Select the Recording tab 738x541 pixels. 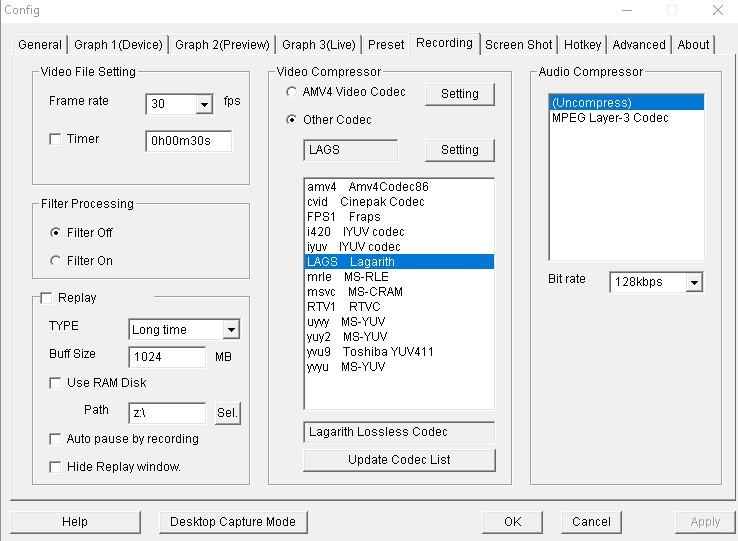tap(444, 43)
